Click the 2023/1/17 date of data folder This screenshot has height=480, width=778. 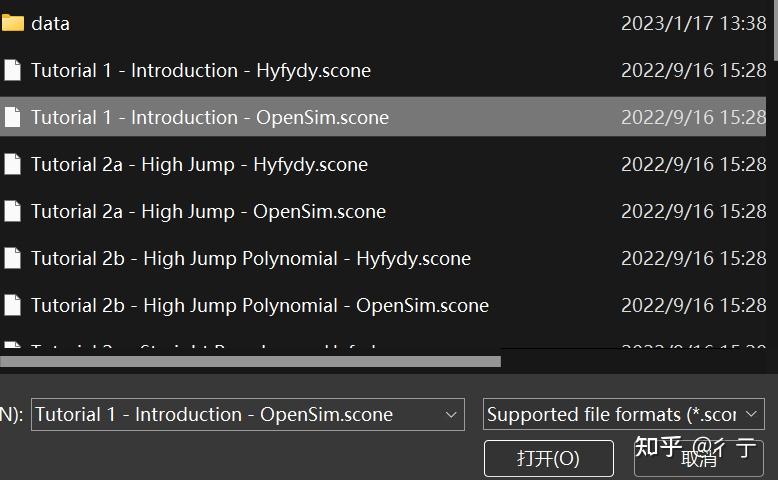coord(693,23)
